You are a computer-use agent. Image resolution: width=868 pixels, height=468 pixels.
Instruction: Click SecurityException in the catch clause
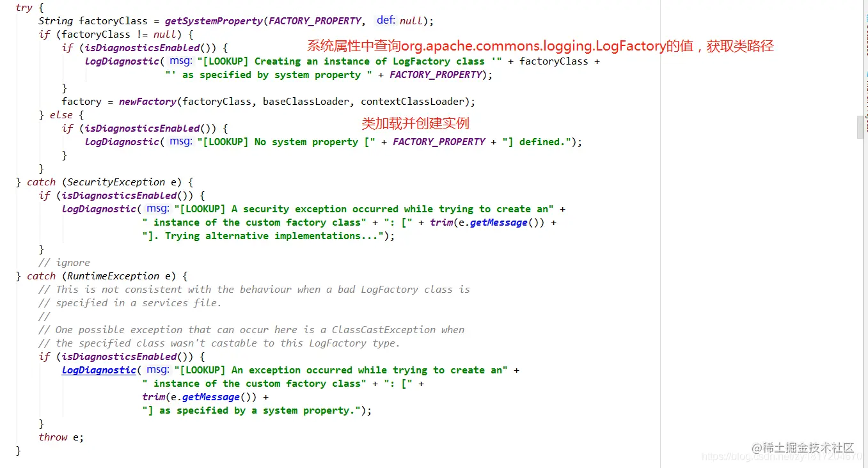tap(116, 182)
